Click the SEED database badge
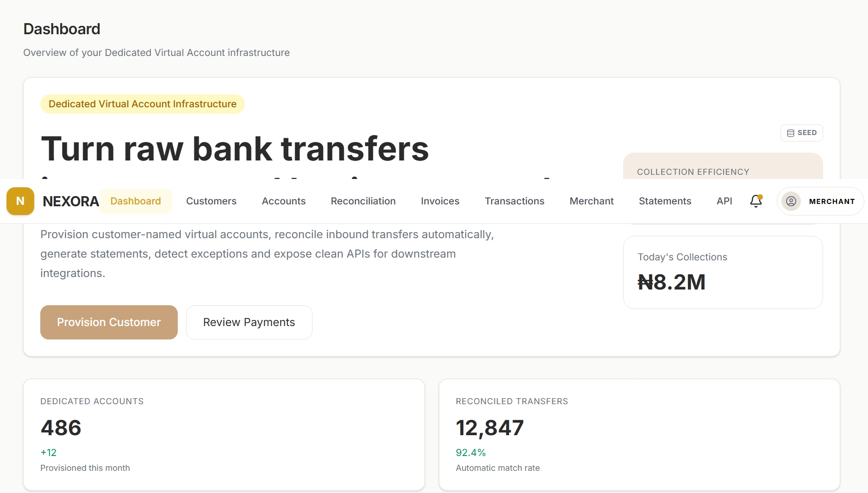The image size is (868, 493). coord(802,133)
